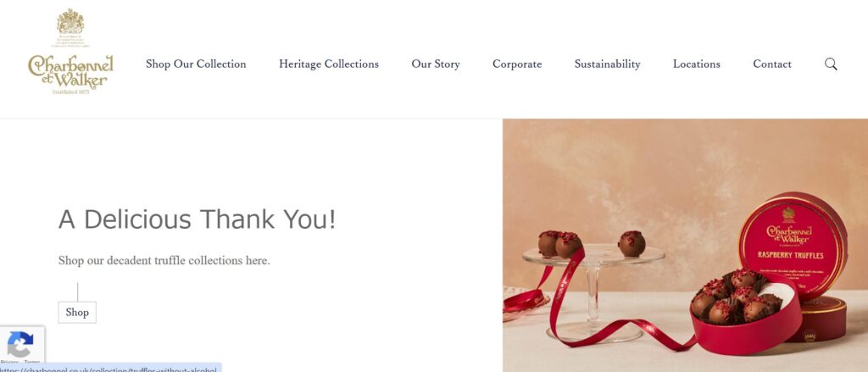This screenshot has height=372, width=868.
Task: Open the Heritage Collections menu
Action: click(329, 64)
